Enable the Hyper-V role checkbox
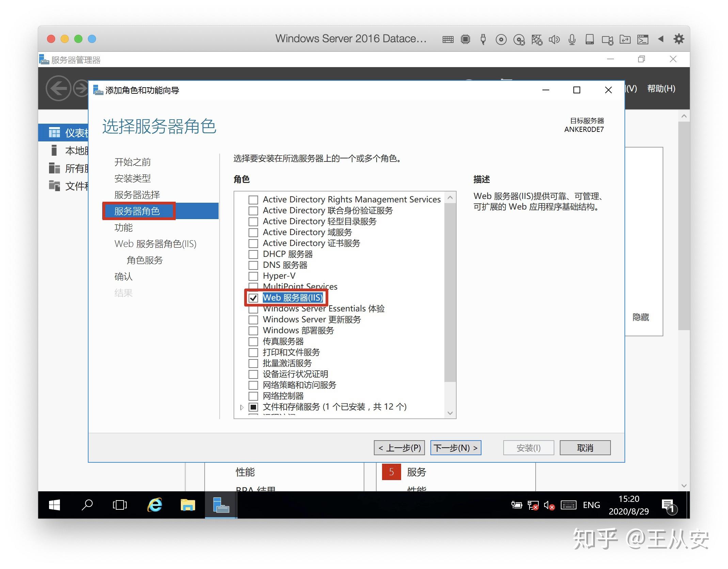This screenshot has width=728, height=569. pos(253,276)
